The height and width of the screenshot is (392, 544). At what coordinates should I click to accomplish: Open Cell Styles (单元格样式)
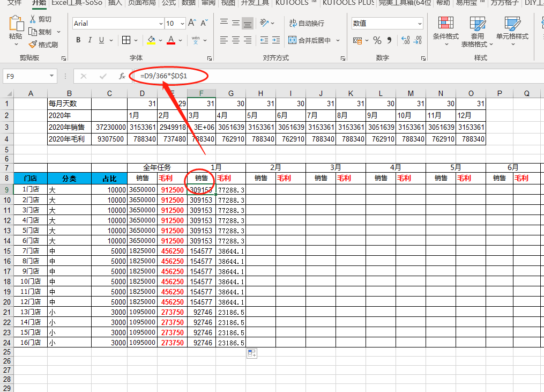click(512, 31)
